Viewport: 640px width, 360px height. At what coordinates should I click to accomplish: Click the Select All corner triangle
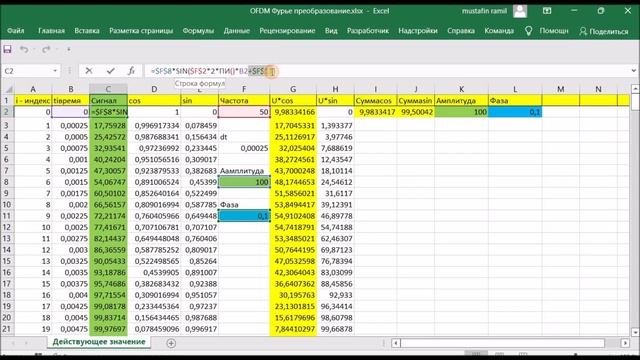pyautogui.click(x=8, y=89)
